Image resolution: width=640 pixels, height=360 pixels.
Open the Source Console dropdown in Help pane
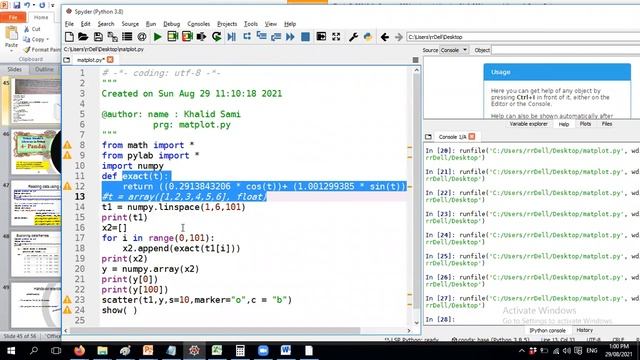pyautogui.click(x=454, y=50)
